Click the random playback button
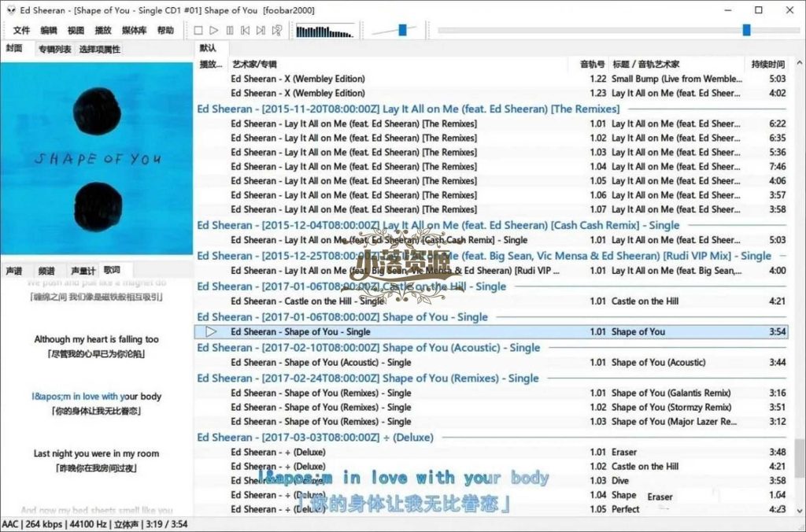 (x=277, y=31)
